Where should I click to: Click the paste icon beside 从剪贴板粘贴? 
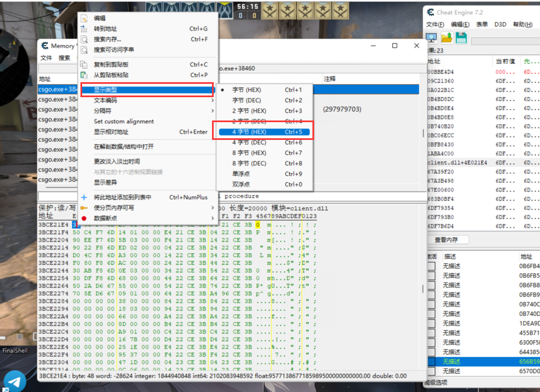tap(84, 75)
